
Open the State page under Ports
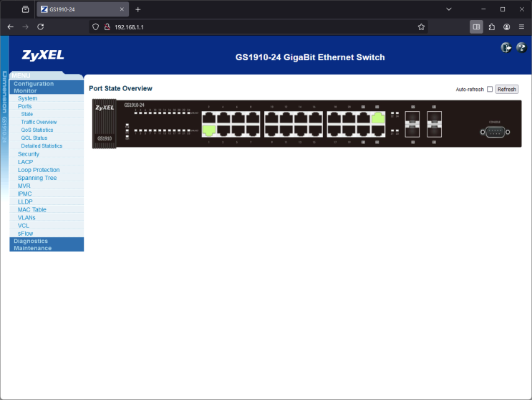[26, 114]
